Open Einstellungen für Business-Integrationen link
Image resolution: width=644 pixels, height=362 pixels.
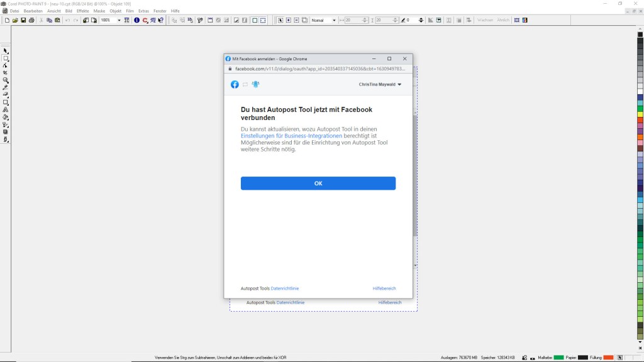[291, 136]
